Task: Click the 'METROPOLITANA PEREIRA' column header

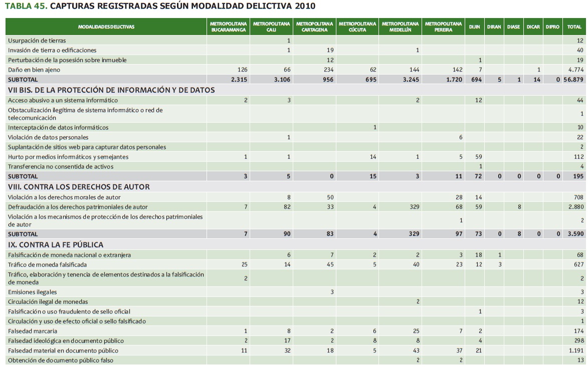Action: coord(443,27)
